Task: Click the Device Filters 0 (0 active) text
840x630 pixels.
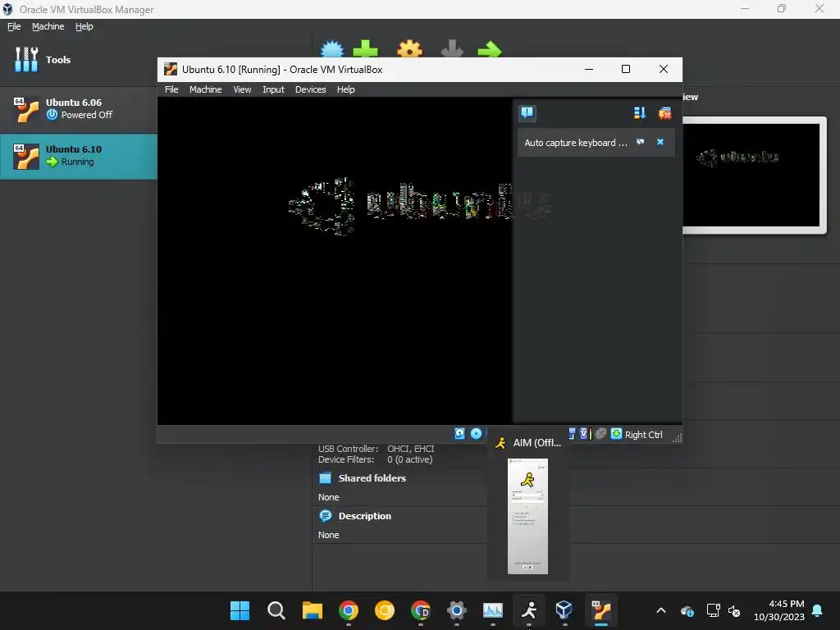Action: pyautogui.click(x=375, y=459)
